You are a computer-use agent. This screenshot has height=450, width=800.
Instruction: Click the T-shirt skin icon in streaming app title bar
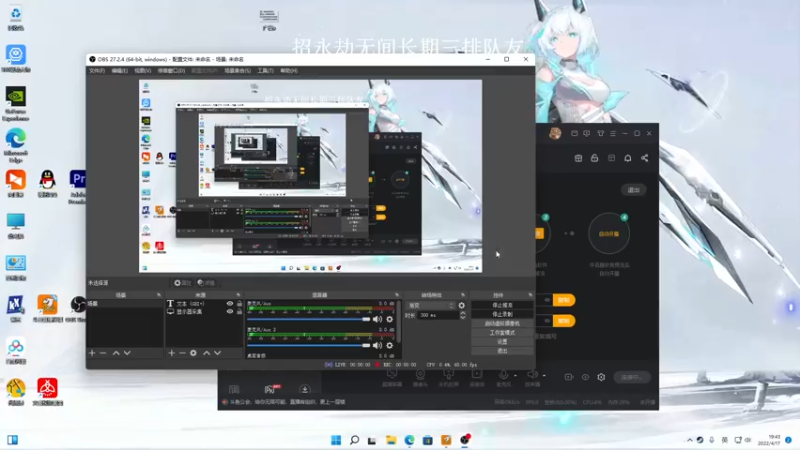(x=601, y=133)
